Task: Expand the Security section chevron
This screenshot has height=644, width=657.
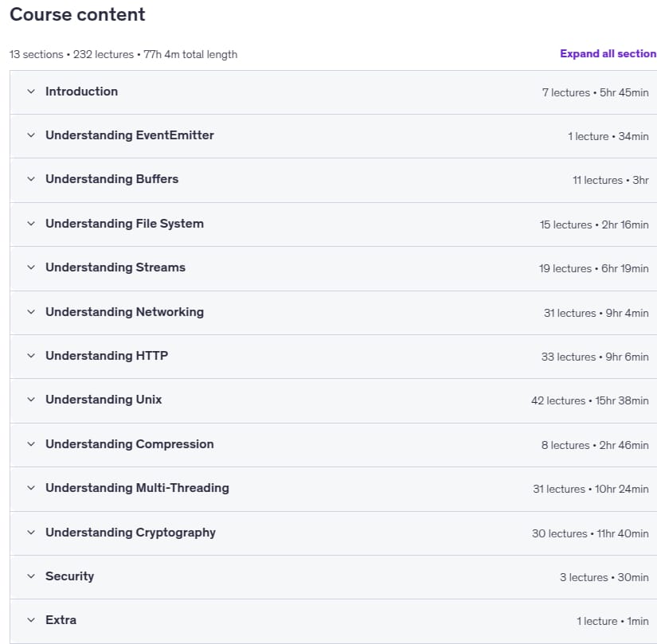Action: pos(31,576)
